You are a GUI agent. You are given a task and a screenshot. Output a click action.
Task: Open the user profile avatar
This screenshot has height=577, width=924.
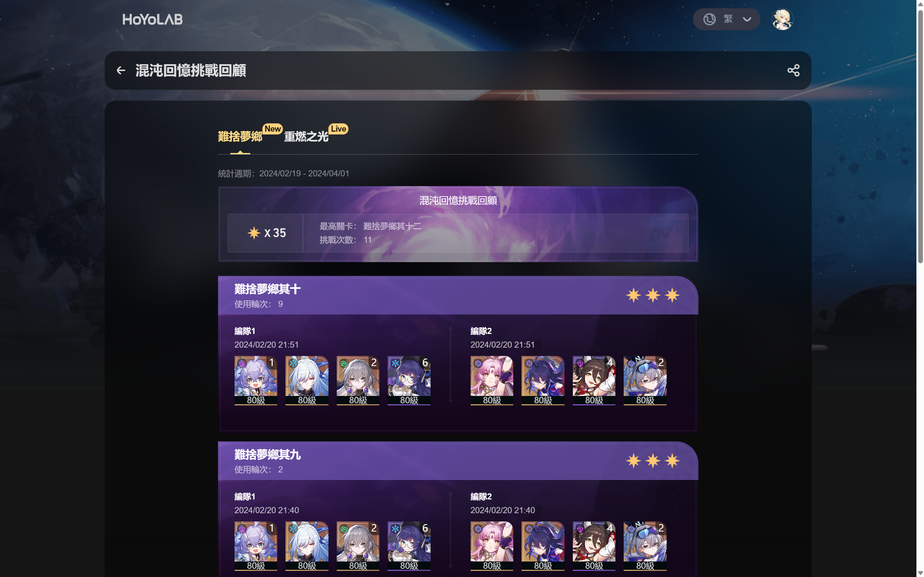pyautogui.click(x=783, y=19)
